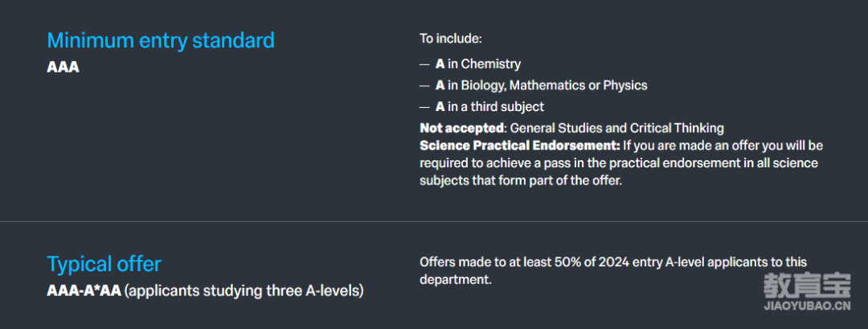868x329 pixels.
Task: Click the 'To include:' label
Action: 451,39
